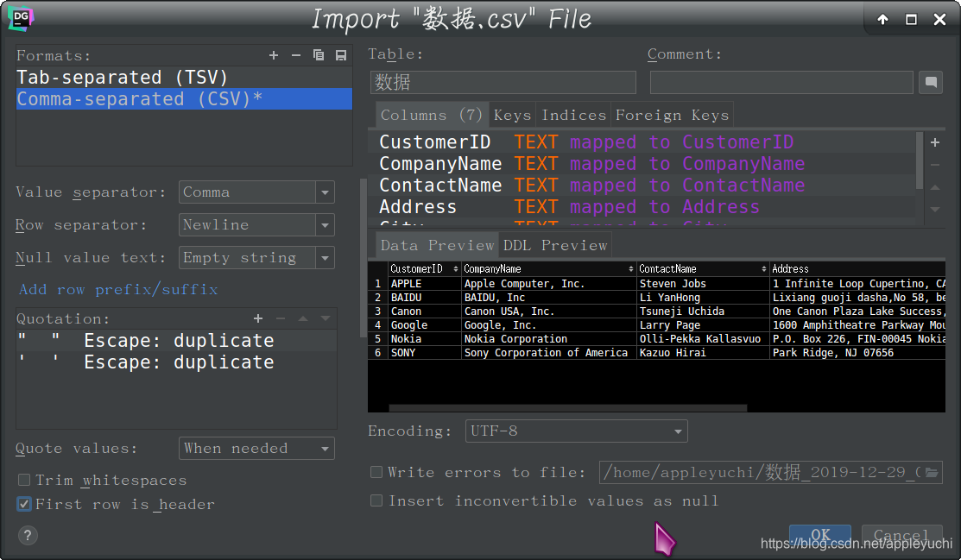
Task: Enable Trim whitespaces
Action: click(25, 480)
